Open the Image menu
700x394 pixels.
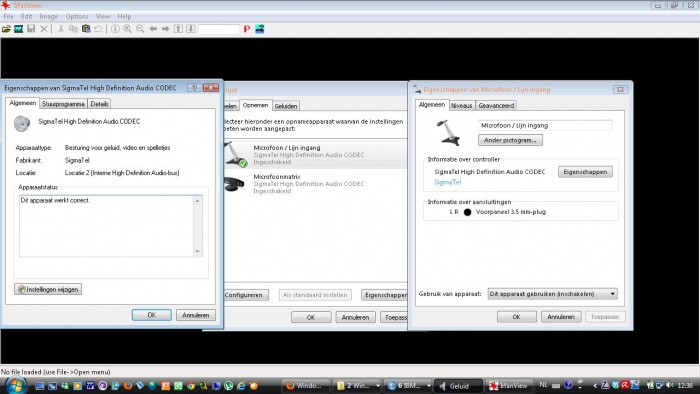pos(49,16)
